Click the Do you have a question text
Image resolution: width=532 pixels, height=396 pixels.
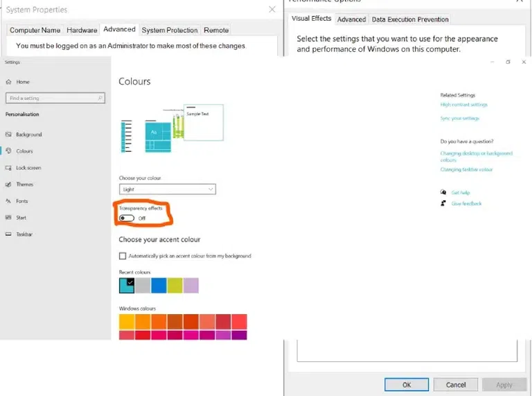[467, 141]
